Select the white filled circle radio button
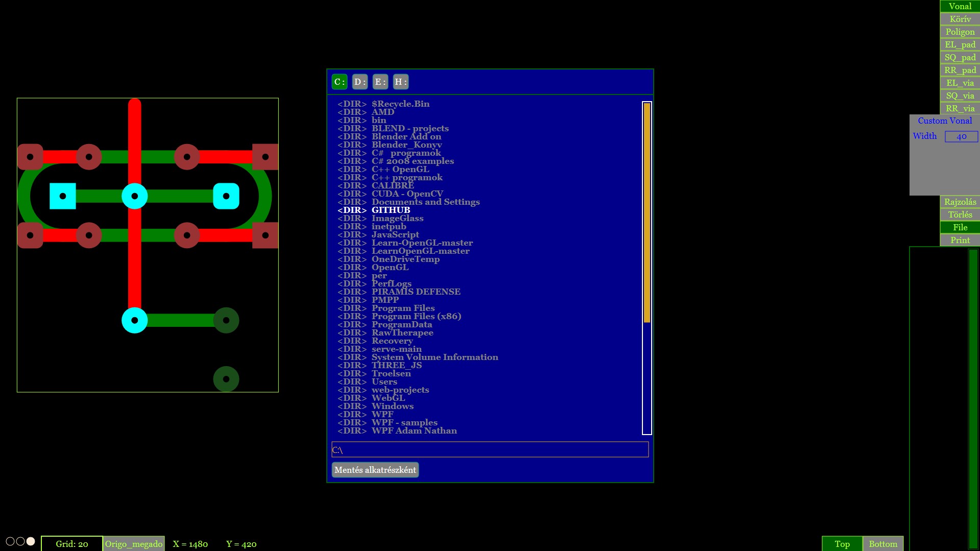Viewport: 980px width, 551px height. [x=31, y=541]
